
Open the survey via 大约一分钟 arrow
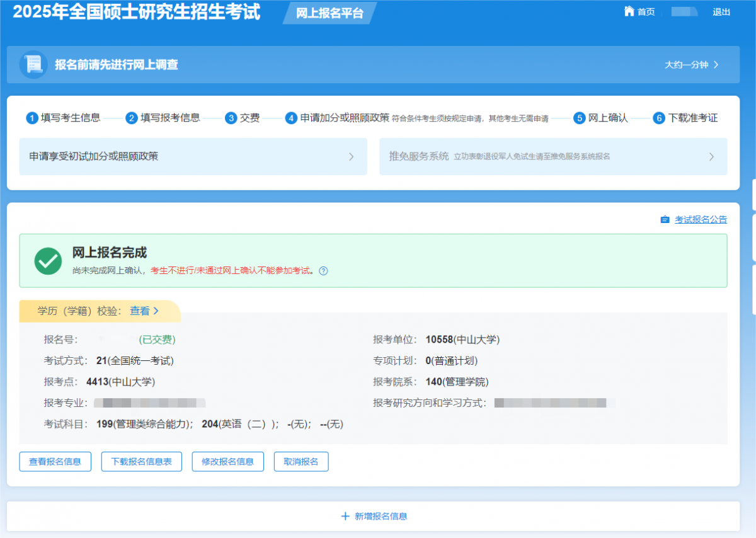pos(716,65)
